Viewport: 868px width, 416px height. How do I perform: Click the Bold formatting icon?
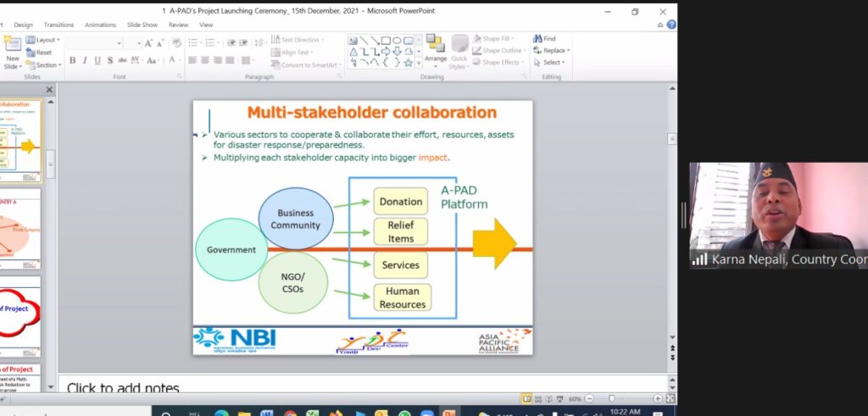pyautogui.click(x=72, y=60)
